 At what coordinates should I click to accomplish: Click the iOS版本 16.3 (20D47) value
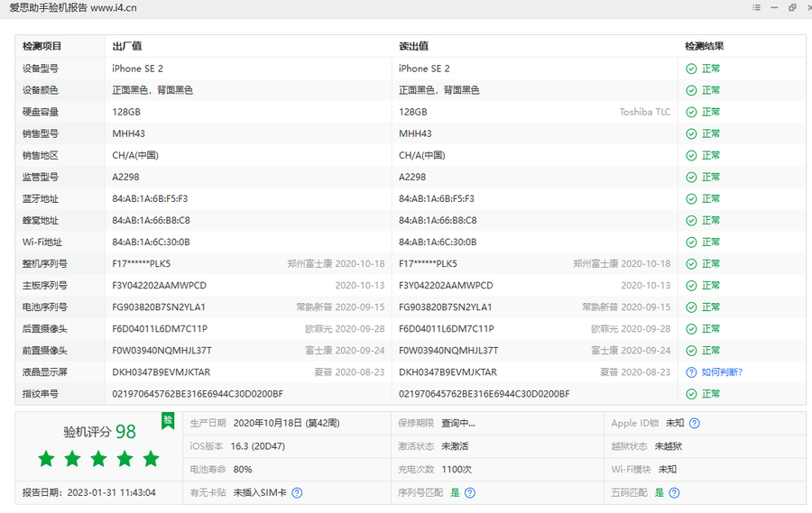258,446
